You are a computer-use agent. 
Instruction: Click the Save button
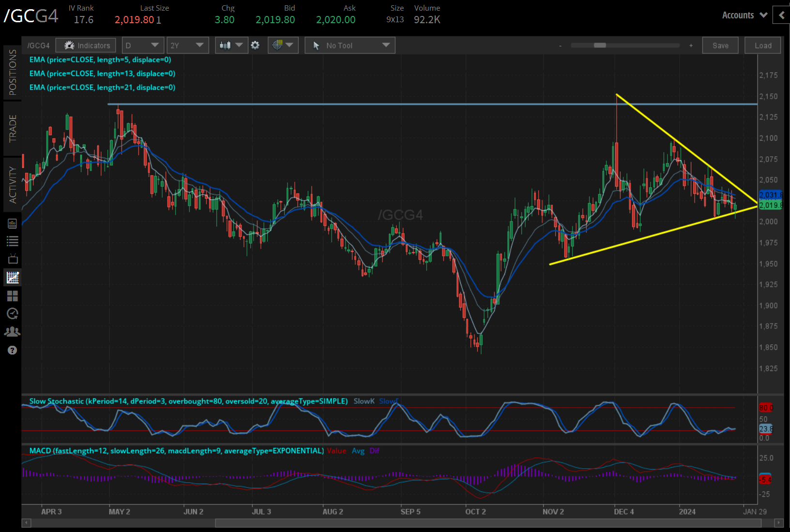tap(720, 45)
